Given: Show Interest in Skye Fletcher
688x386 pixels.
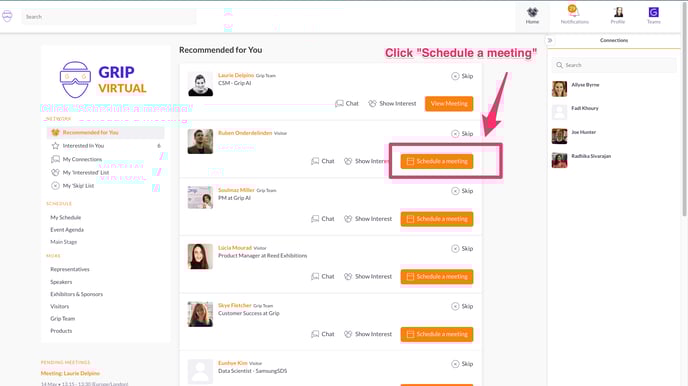Looking at the screenshot, I should (x=368, y=334).
